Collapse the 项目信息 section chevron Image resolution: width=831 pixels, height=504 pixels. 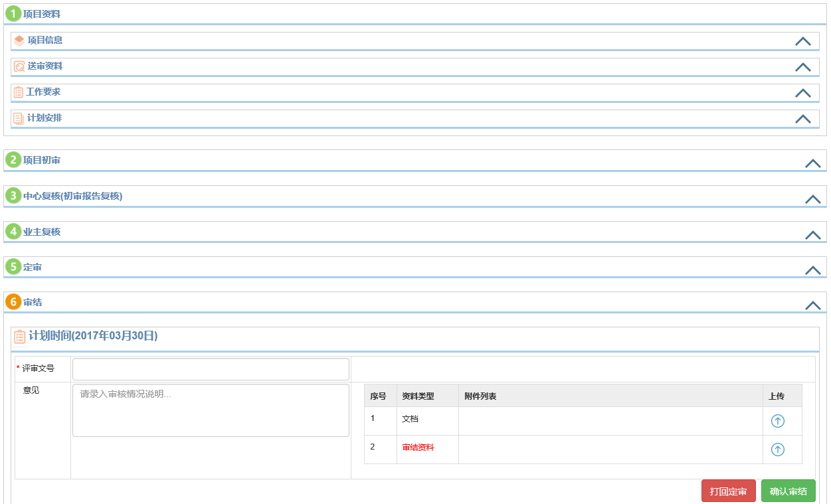point(803,41)
